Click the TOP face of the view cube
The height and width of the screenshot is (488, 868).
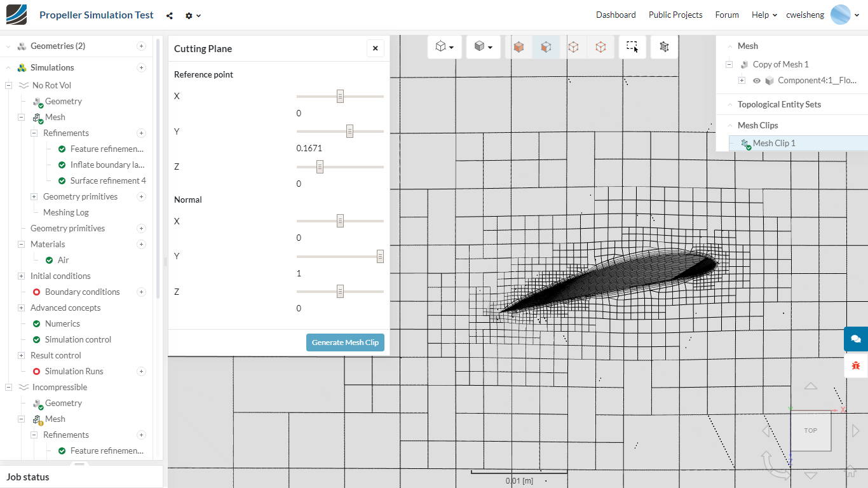point(810,431)
